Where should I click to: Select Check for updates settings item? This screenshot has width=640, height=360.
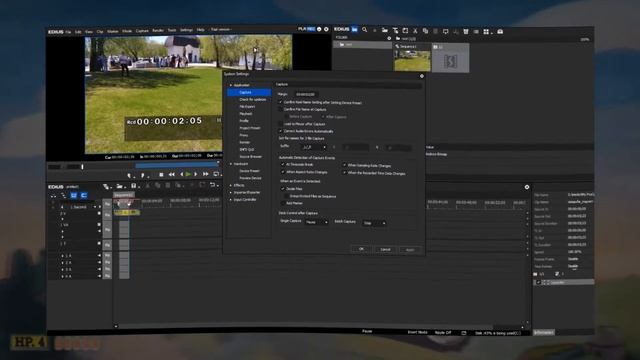click(253, 100)
